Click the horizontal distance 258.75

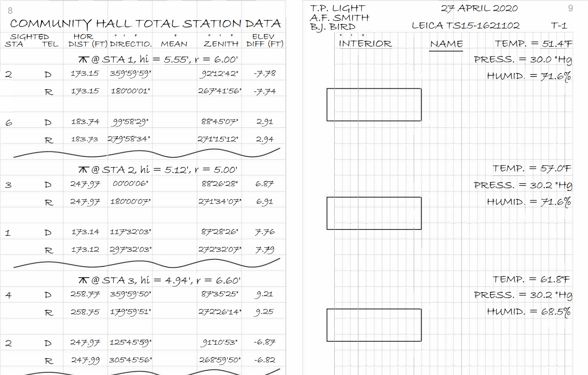85,312
